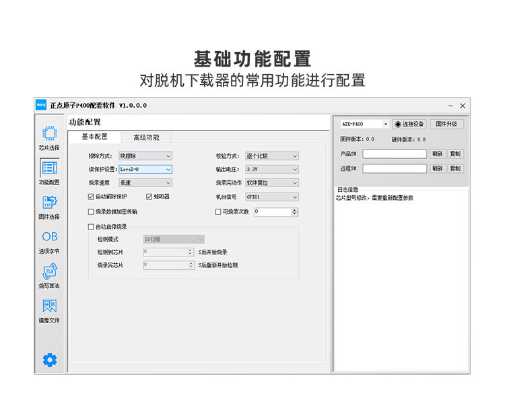505x420 pixels.
Task: Click 复制 next to 产品SN
Action: (455, 154)
